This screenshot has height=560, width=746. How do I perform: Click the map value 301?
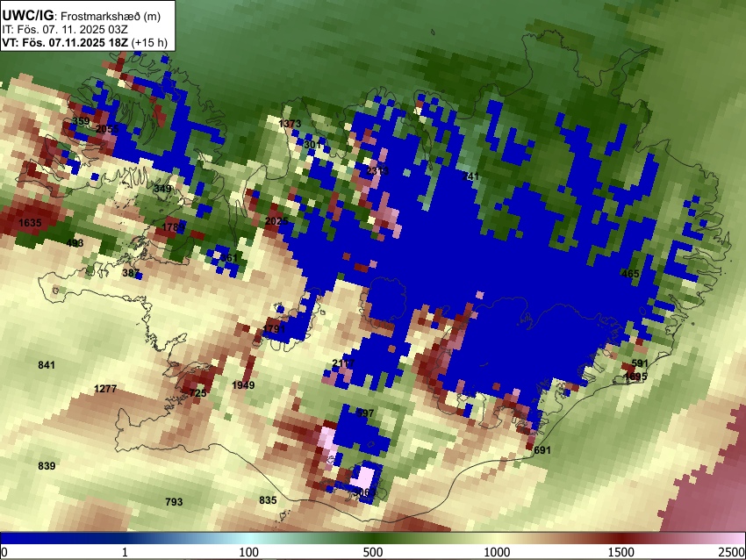(x=312, y=144)
